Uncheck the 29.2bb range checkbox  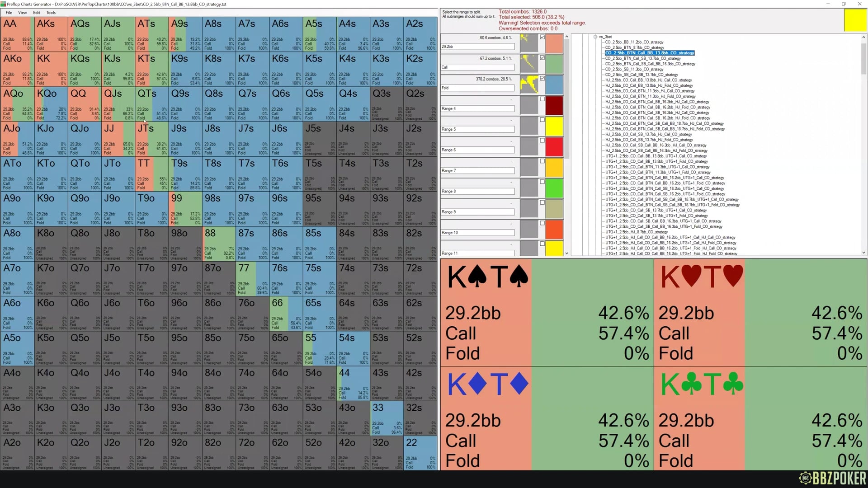542,37
